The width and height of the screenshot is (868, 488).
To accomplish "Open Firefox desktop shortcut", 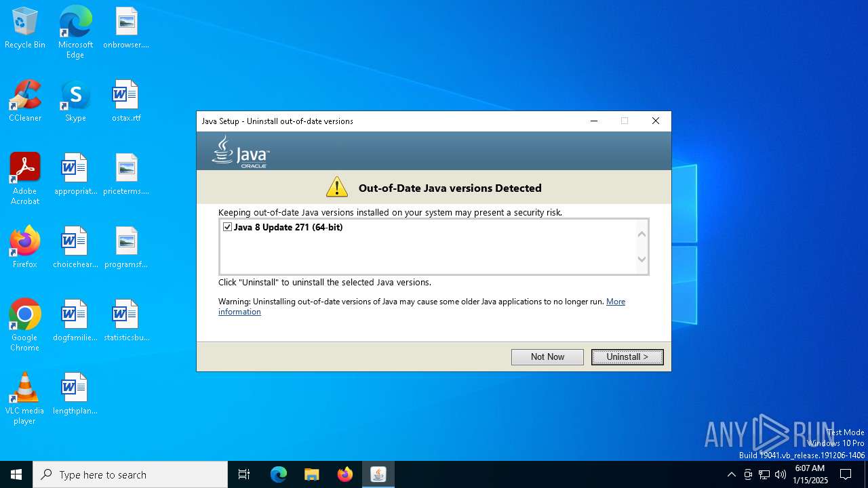I will 25,247.
